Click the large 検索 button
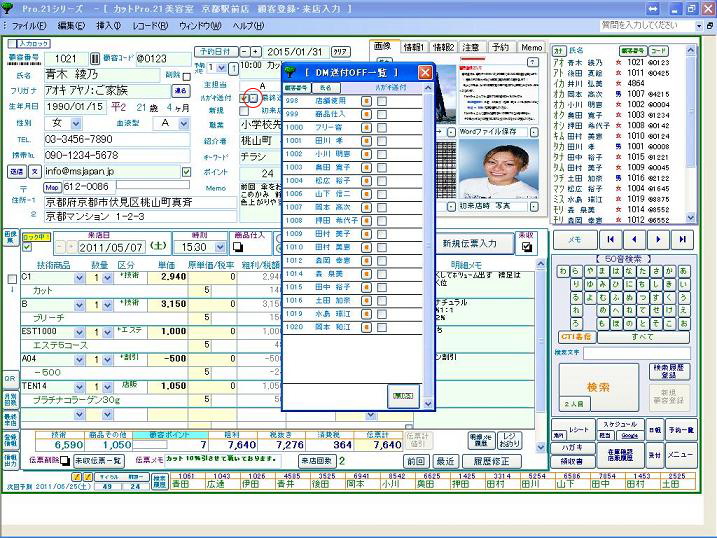Viewport: 717px width, 538px height. coord(599,387)
